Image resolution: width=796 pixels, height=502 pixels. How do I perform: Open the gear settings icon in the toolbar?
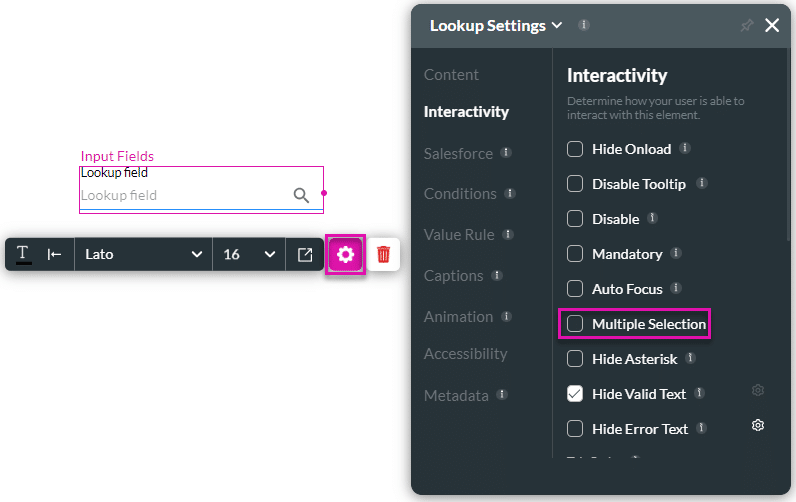coord(345,254)
